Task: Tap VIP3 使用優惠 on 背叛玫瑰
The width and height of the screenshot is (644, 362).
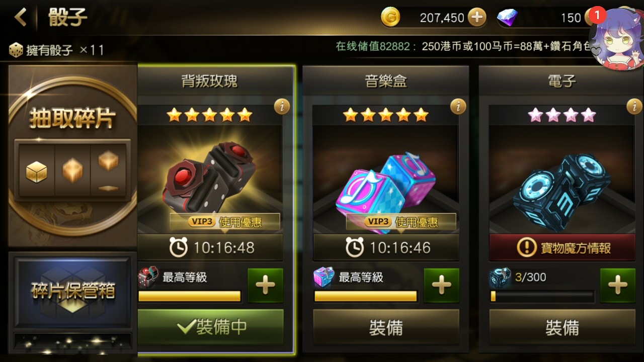Action: (225, 222)
